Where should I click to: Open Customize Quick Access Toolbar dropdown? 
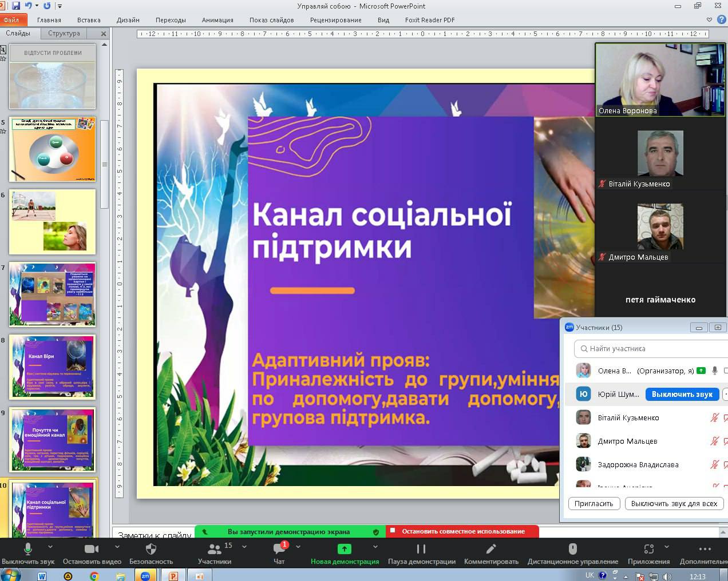[x=60, y=6]
